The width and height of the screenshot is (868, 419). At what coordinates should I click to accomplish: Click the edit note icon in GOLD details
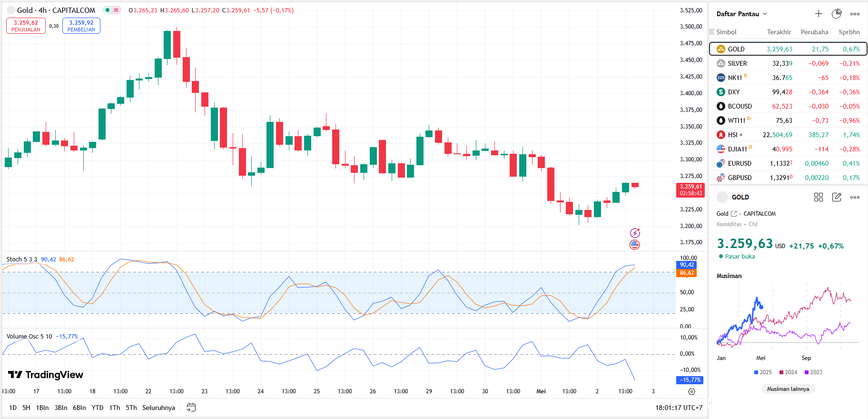point(837,197)
